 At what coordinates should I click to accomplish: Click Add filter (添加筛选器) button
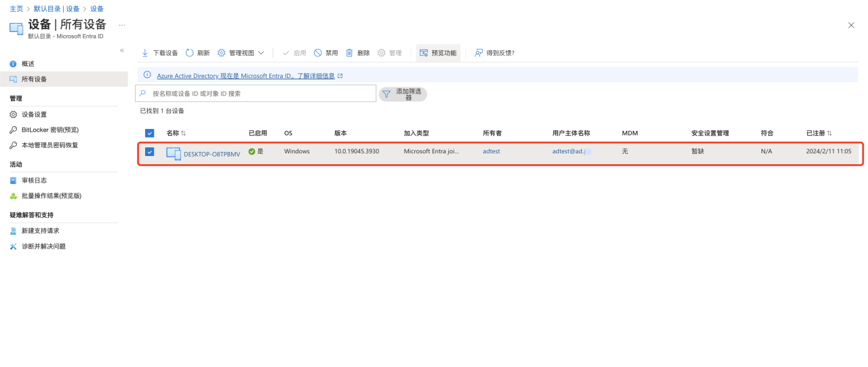(403, 94)
